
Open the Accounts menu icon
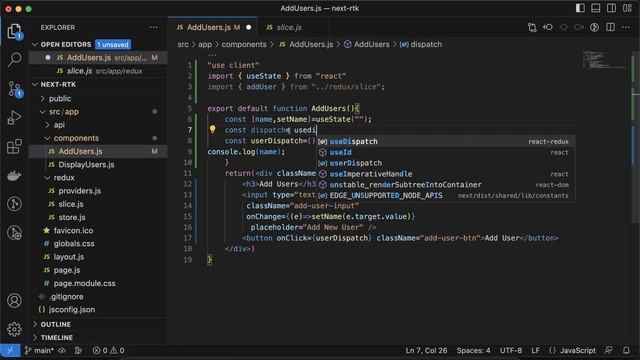coord(14,301)
